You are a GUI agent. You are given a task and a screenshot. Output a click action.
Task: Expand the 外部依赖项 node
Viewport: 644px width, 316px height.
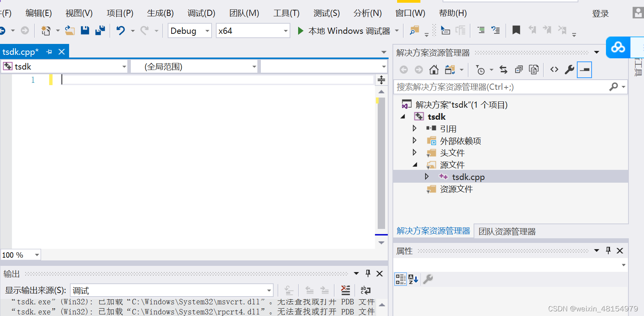pos(415,140)
